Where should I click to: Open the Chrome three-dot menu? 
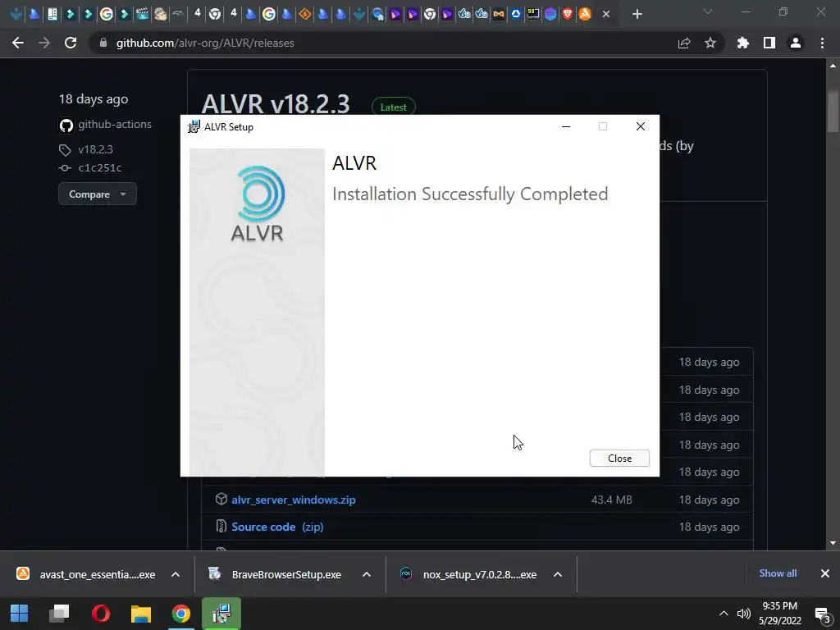coord(822,43)
